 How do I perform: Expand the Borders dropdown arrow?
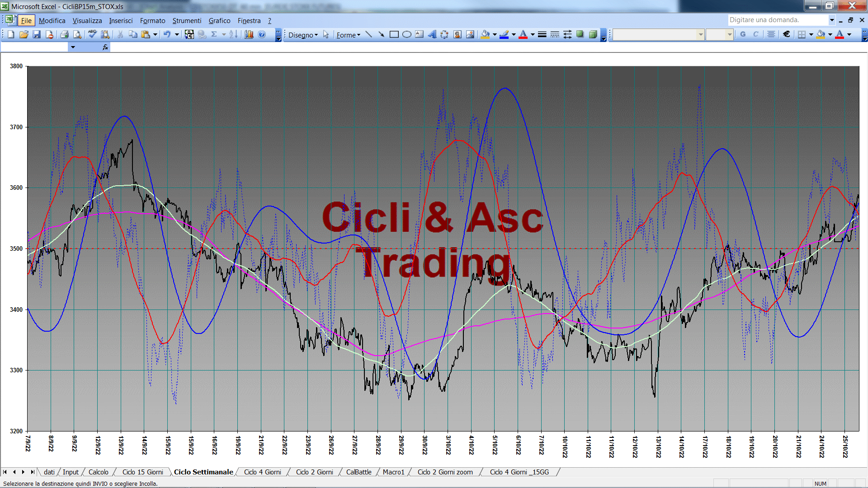pos(811,34)
